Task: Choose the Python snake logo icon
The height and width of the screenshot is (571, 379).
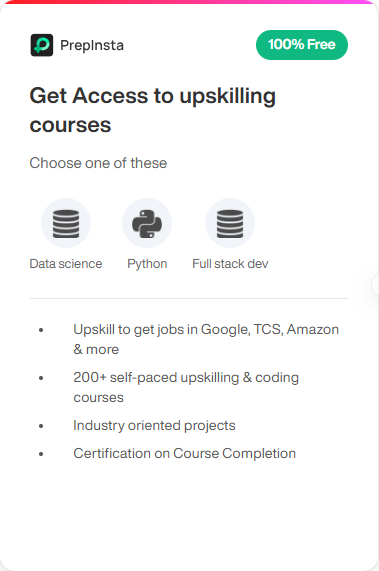Action: coord(147,223)
